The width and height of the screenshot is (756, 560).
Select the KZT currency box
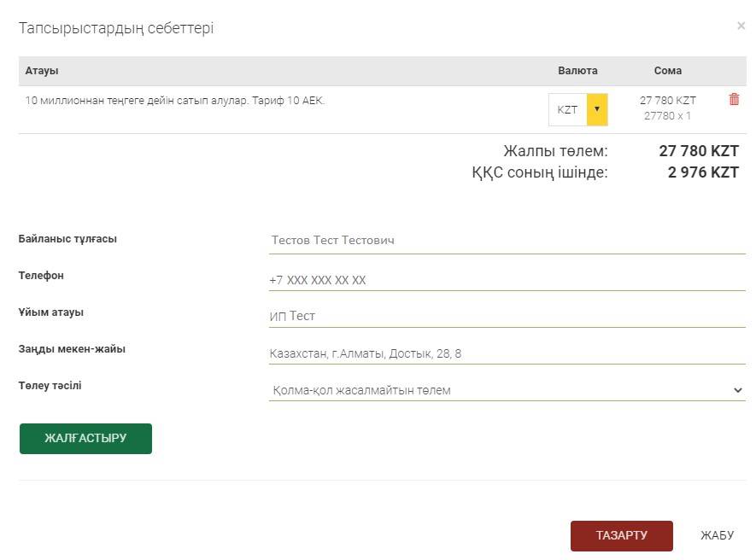(x=567, y=109)
